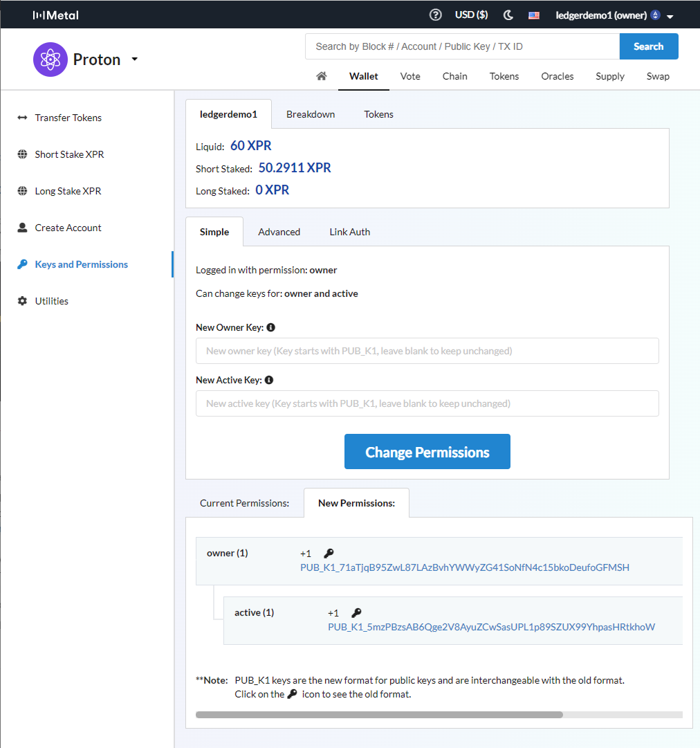The image size is (700, 748).
Task: Click the language flag icon
Action: 533,15
